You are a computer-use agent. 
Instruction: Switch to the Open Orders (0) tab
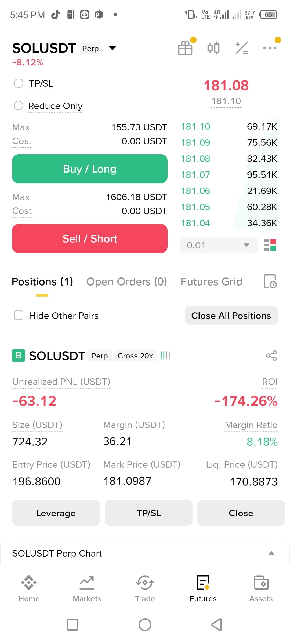[127, 282]
